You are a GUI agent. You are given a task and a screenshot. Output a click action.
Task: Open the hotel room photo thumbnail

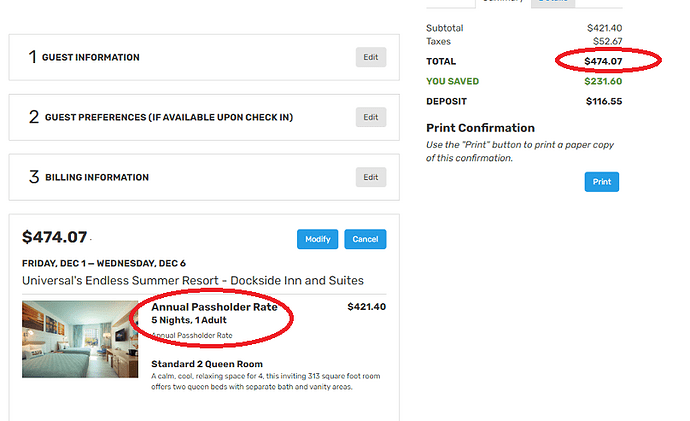point(80,338)
